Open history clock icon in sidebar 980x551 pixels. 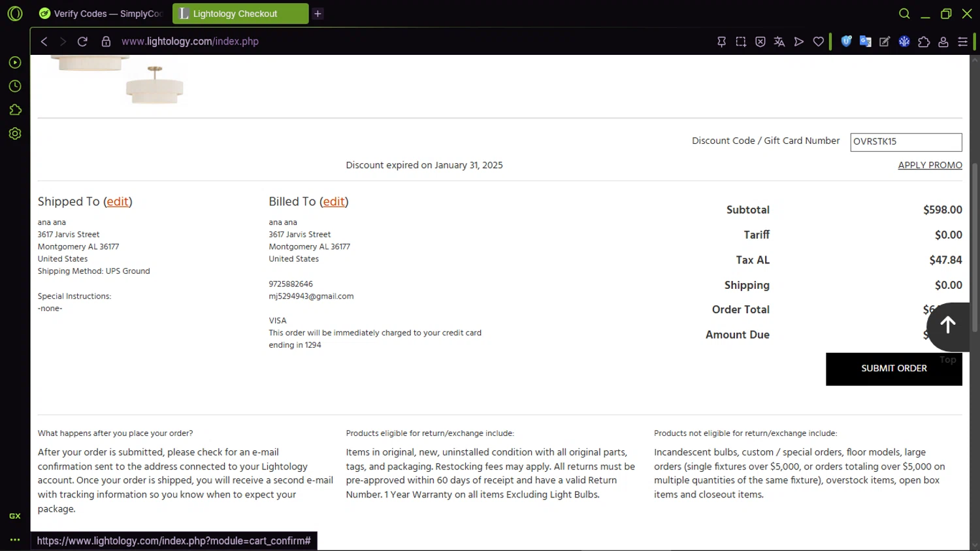point(15,86)
